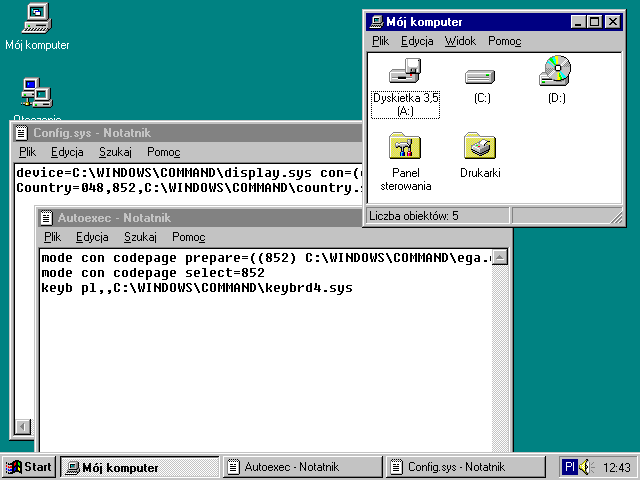640x480 pixels.
Task: Open the Plik menu in Mój komputer
Action: point(380,41)
